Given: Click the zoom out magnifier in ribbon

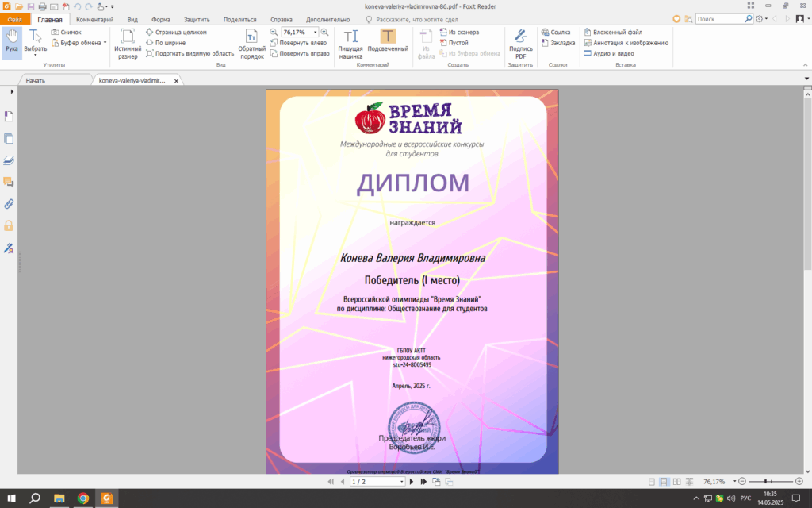Looking at the screenshot, I should click(274, 32).
